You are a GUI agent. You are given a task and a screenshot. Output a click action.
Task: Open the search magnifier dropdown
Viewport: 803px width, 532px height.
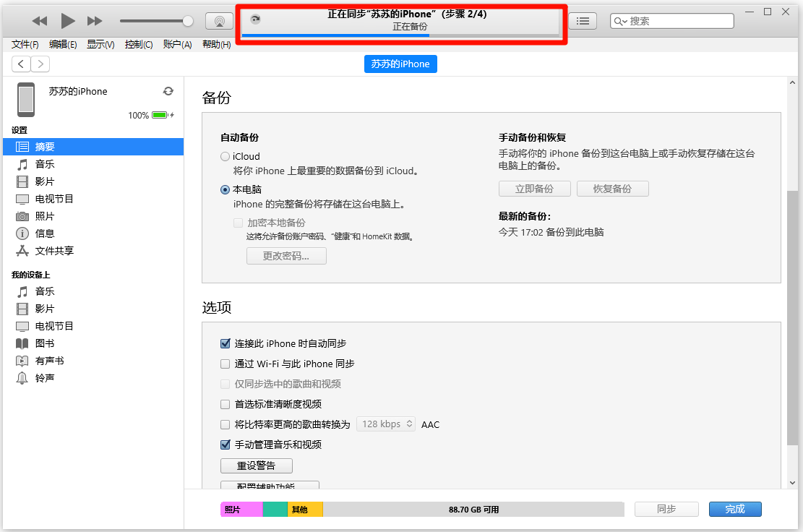pos(621,21)
